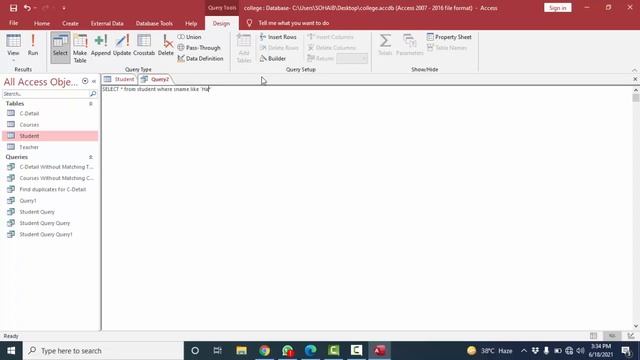Select the Design ribbon tab
This screenshot has height=360, width=640.
coord(221,23)
